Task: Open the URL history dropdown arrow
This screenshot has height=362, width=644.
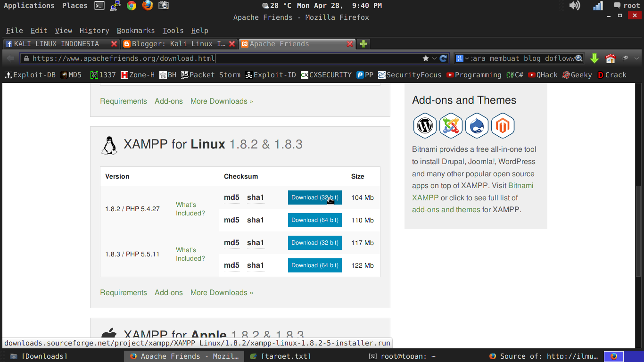Action: point(434,58)
